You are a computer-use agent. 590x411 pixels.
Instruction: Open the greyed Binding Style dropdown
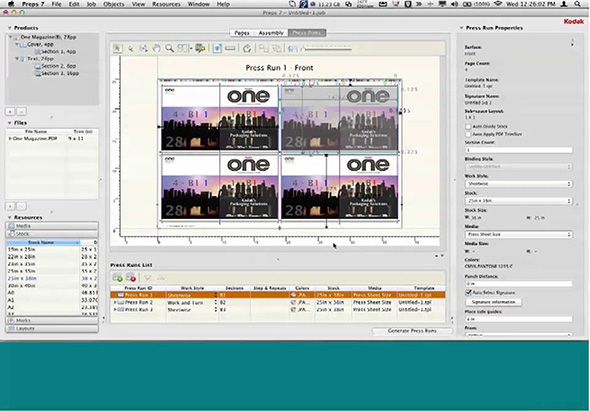pos(519,166)
